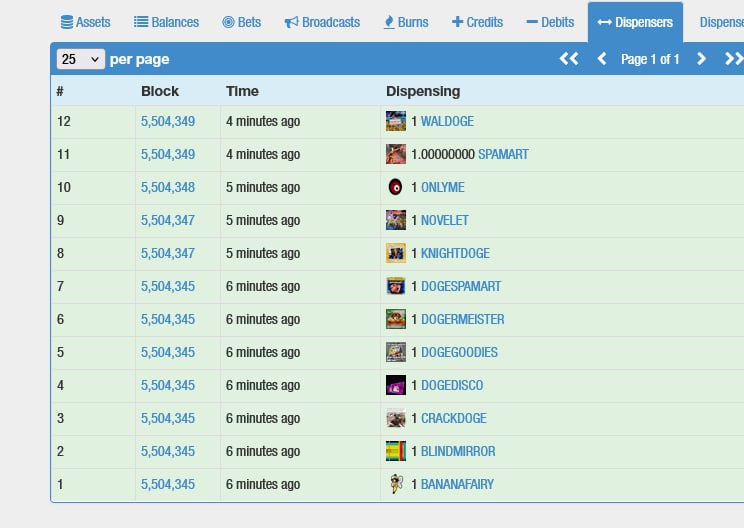Open block 5,504,349 in row 12
Viewport: 744px width, 528px height.
pyautogui.click(x=168, y=121)
